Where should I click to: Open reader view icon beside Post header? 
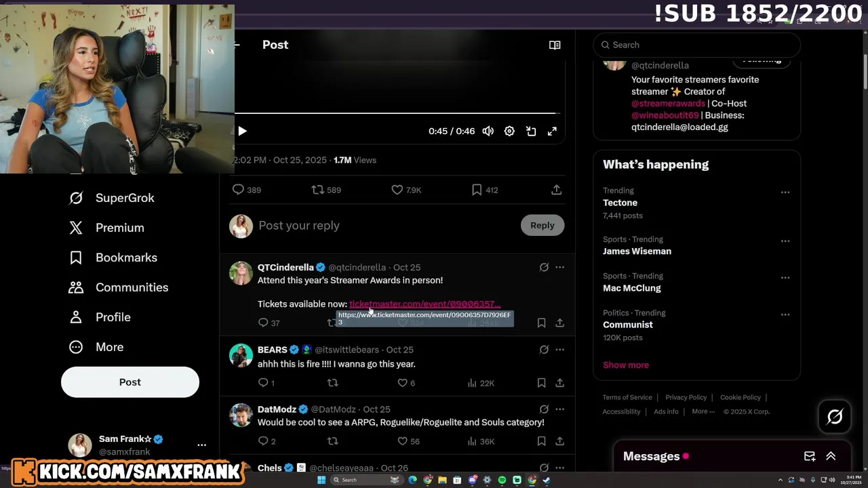[555, 45]
